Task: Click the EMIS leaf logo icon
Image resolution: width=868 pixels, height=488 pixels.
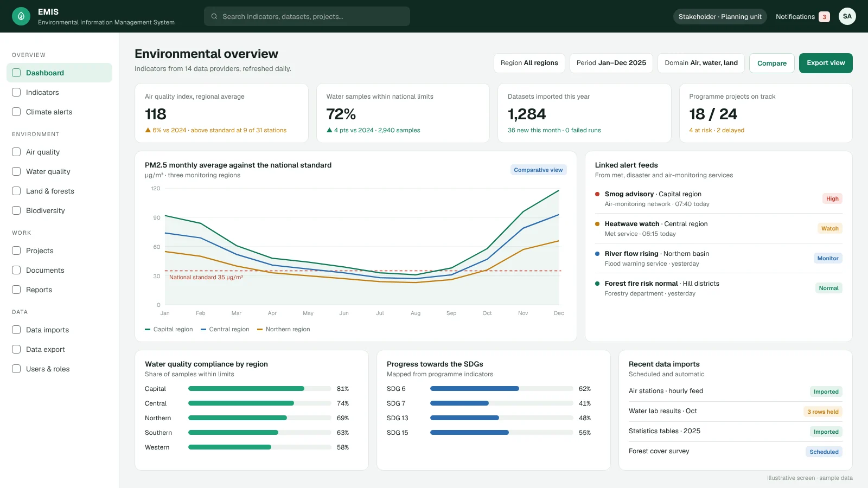Action: click(21, 16)
